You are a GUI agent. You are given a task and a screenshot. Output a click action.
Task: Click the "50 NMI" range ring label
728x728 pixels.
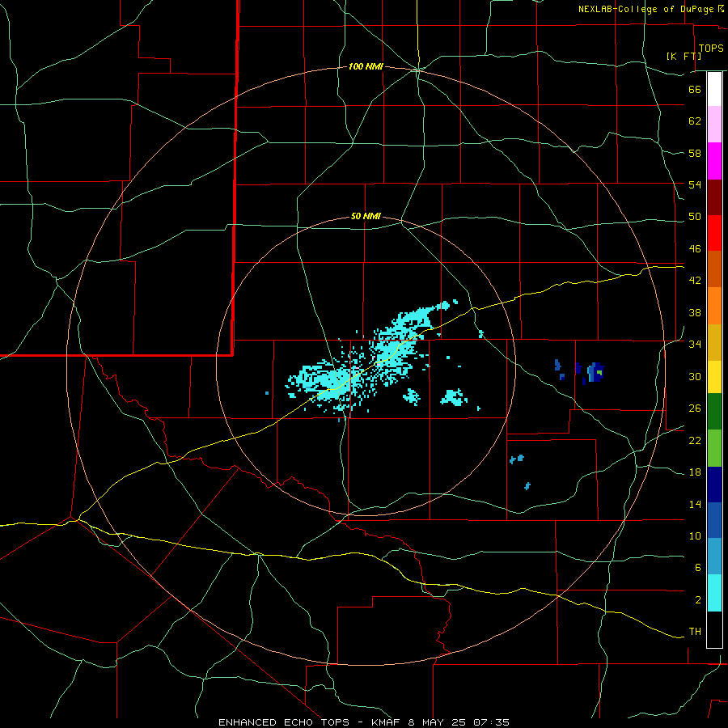tap(366, 216)
